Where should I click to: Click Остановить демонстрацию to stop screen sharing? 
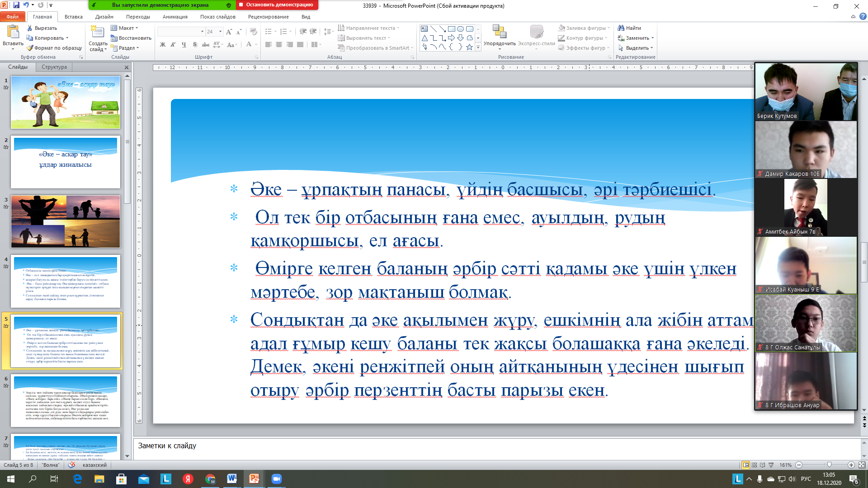point(277,5)
